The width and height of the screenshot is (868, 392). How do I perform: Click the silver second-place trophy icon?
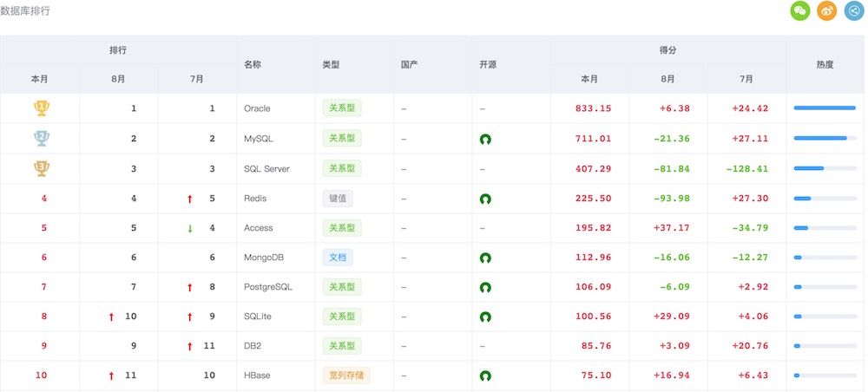(x=40, y=138)
